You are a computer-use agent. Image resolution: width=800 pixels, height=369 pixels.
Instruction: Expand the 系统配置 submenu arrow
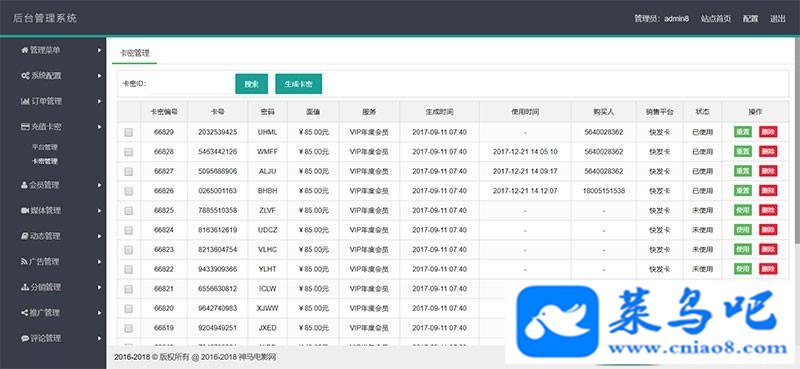tap(99, 76)
